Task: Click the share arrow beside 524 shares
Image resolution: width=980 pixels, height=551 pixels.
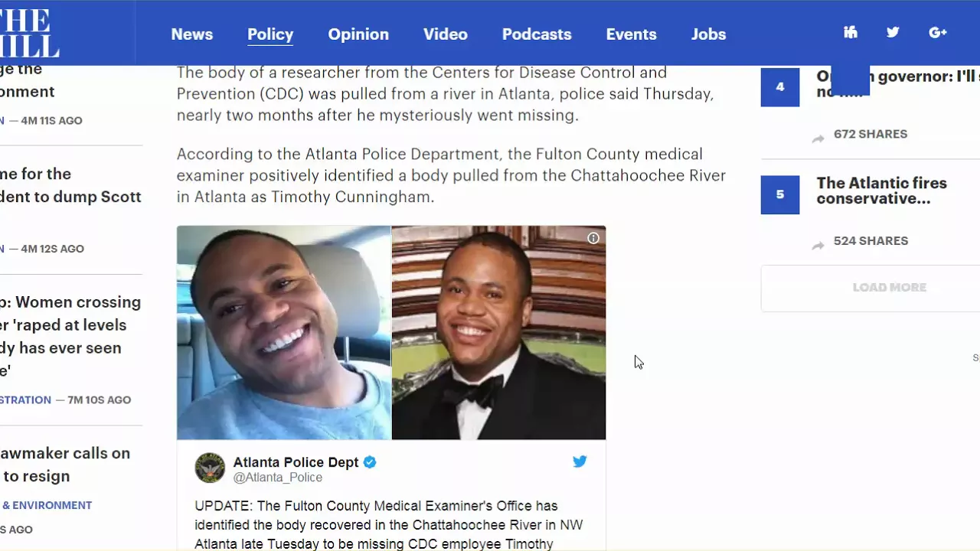Action: pyautogui.click(x=818, y=246)
